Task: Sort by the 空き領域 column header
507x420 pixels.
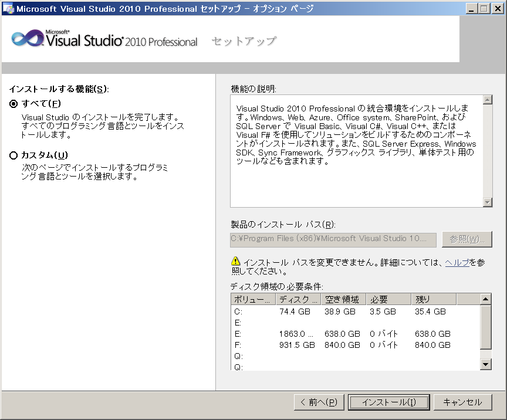Action: point(344,299)
